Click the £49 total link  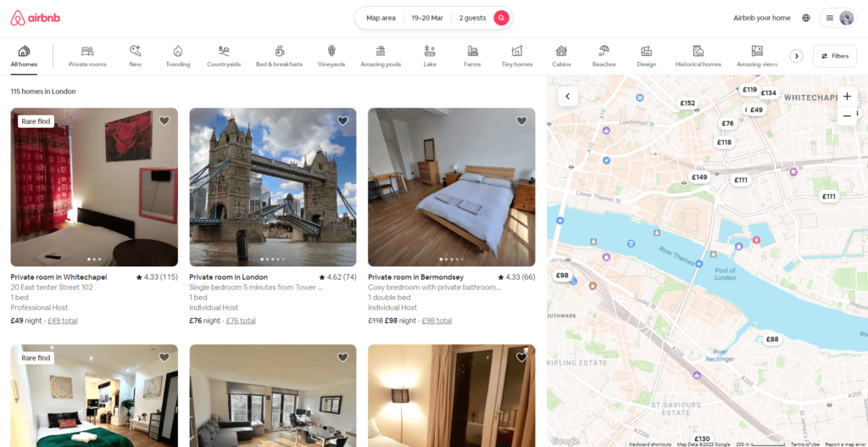(x=63, y=321)
